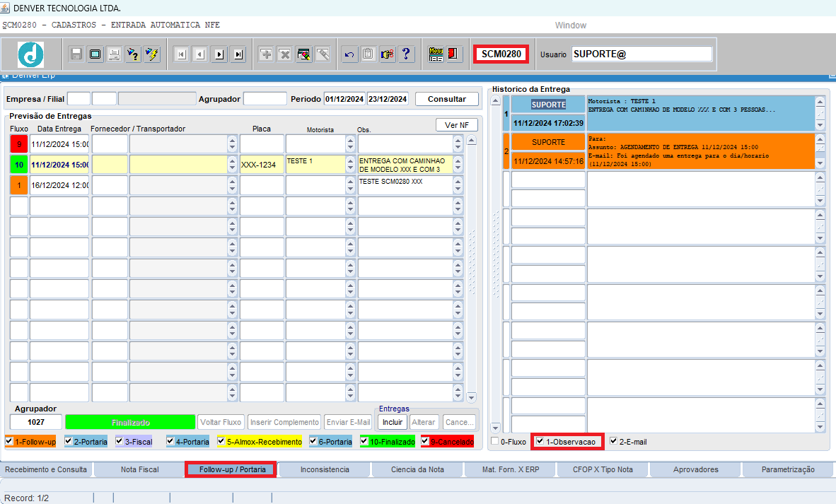
Task: Click the Ver NF button
Action: [x=457, y=124]
